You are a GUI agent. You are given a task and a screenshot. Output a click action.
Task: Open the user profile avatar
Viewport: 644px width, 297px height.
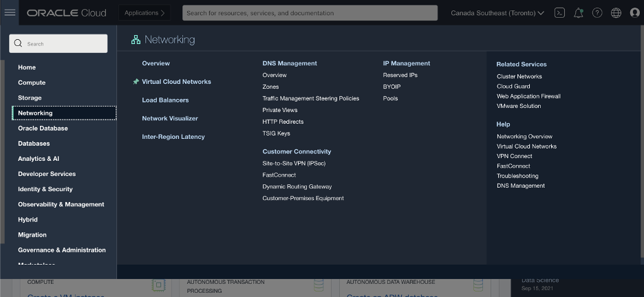coord(635,12)
